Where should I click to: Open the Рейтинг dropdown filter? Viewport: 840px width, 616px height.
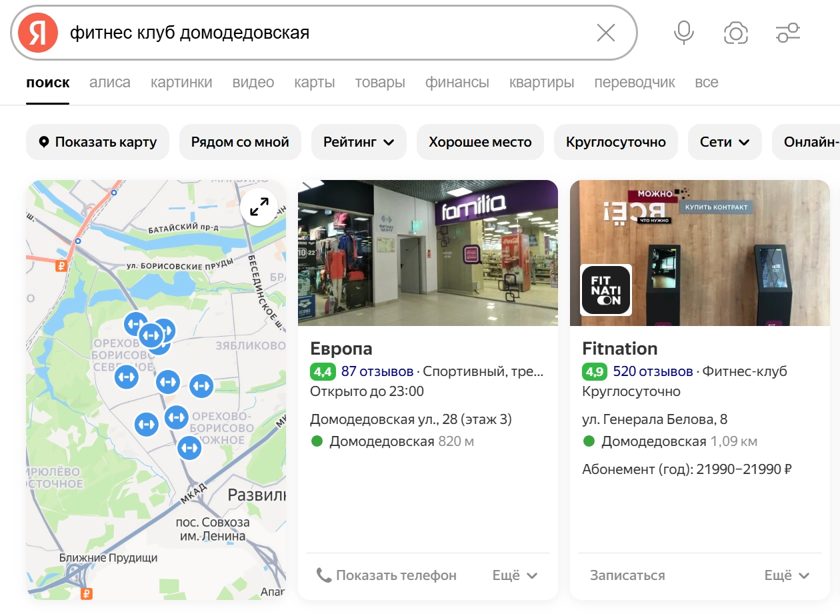[359, 142]
